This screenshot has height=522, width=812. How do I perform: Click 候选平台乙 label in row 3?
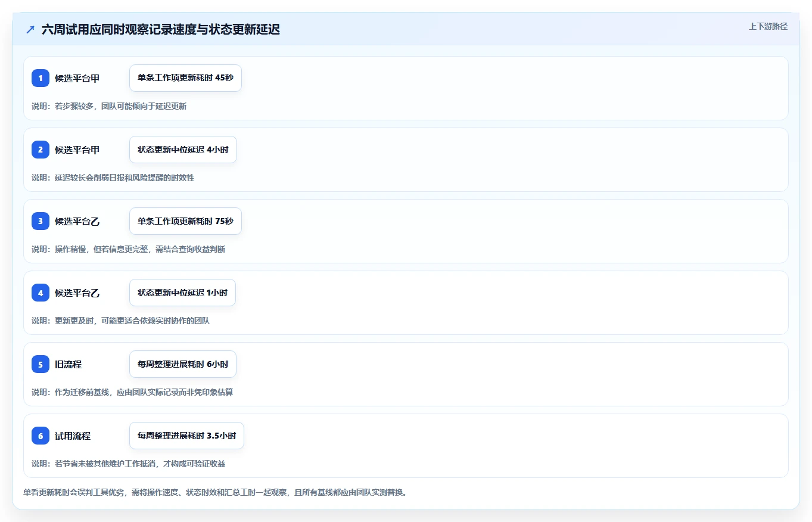pyautogui.click(x=77, y=221)
